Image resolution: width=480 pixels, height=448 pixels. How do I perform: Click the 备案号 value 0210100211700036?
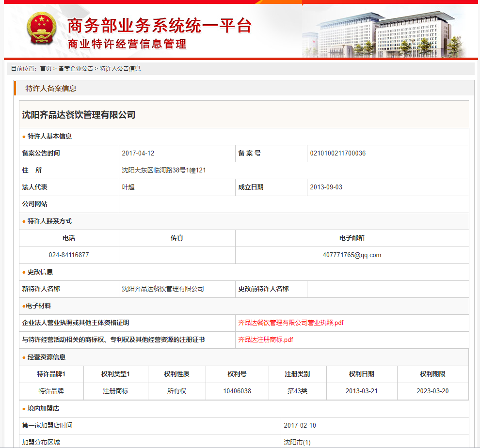click(x=337, y=153)
